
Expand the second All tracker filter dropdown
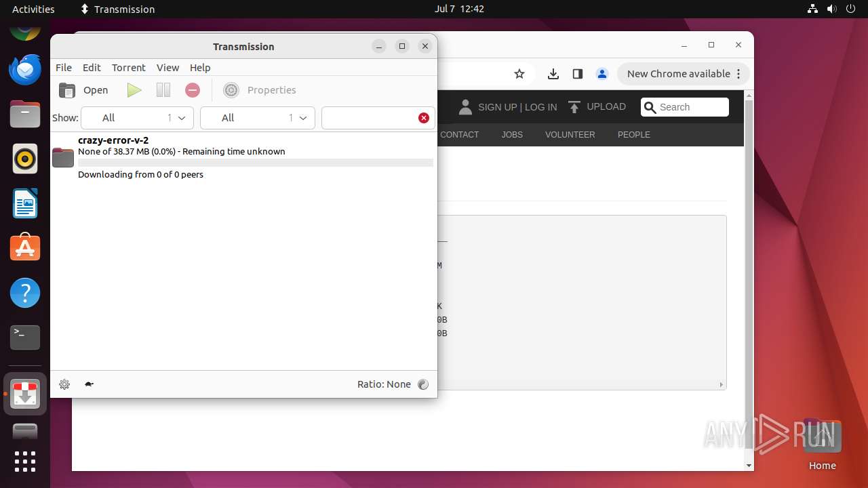258,118
